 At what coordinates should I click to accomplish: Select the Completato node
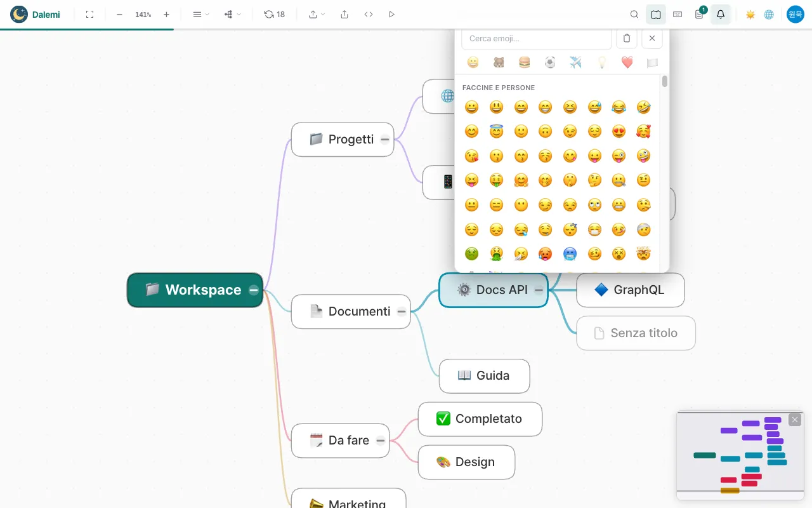(480, 419)
